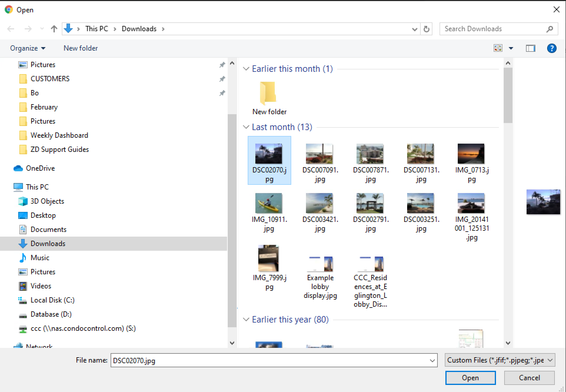Toggle the preview pane button
The height and width of the screenshot is (392, 566).
coord(530,48)
